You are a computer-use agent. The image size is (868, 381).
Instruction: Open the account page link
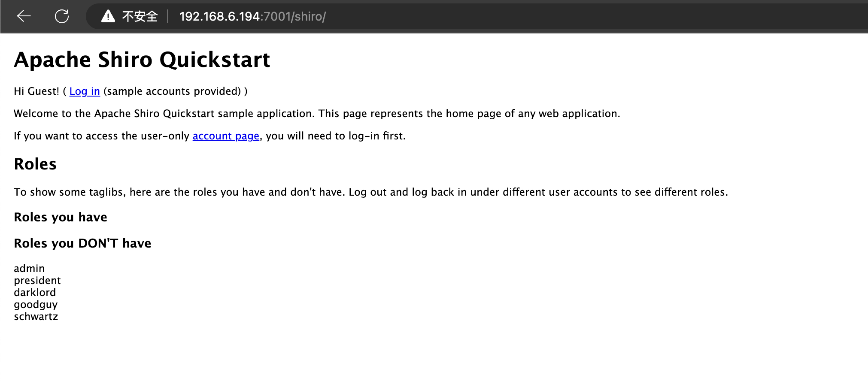[x=226, y=136]
